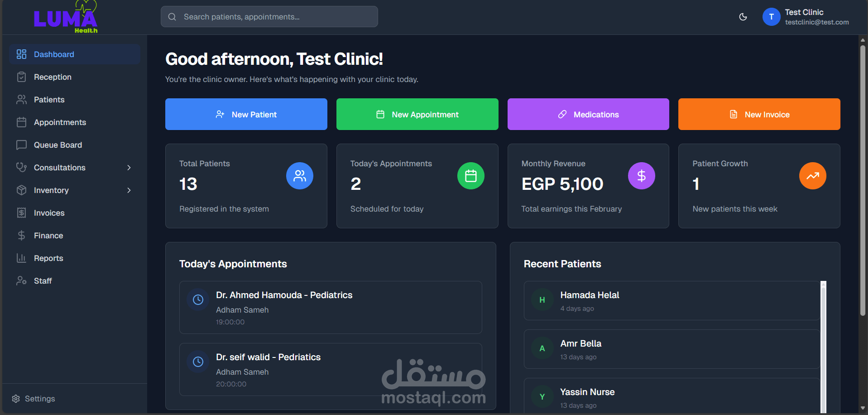Click the Staff user-gear icon

21,281
